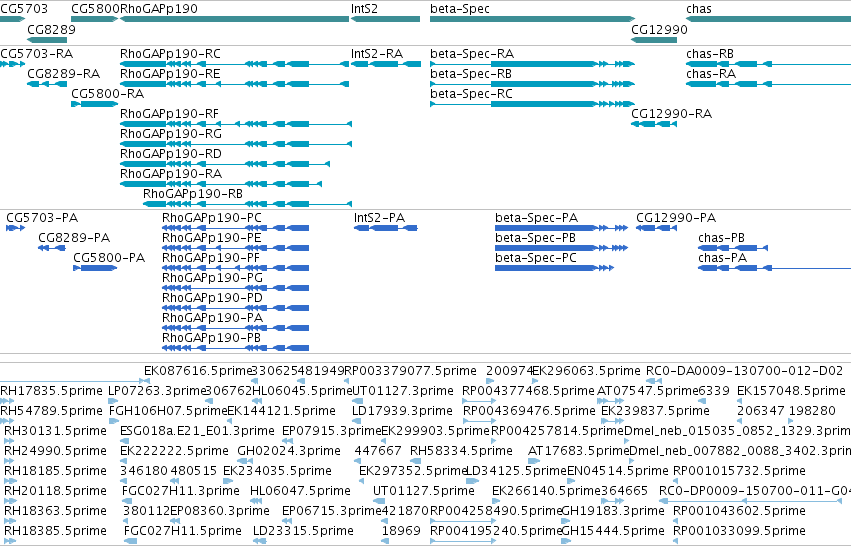Click EST RH24990.5prime

[x=55, y=452]
